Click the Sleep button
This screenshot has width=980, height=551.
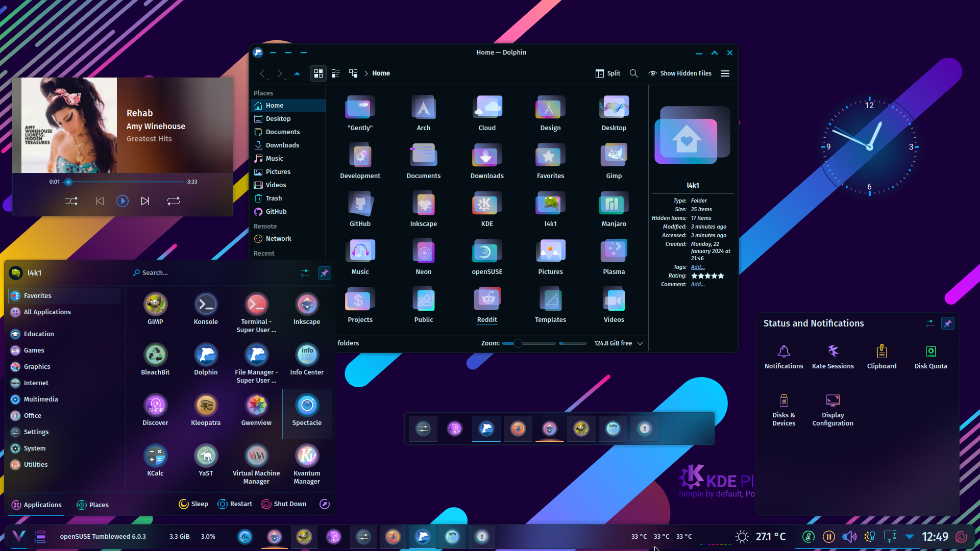click(193, 504)
